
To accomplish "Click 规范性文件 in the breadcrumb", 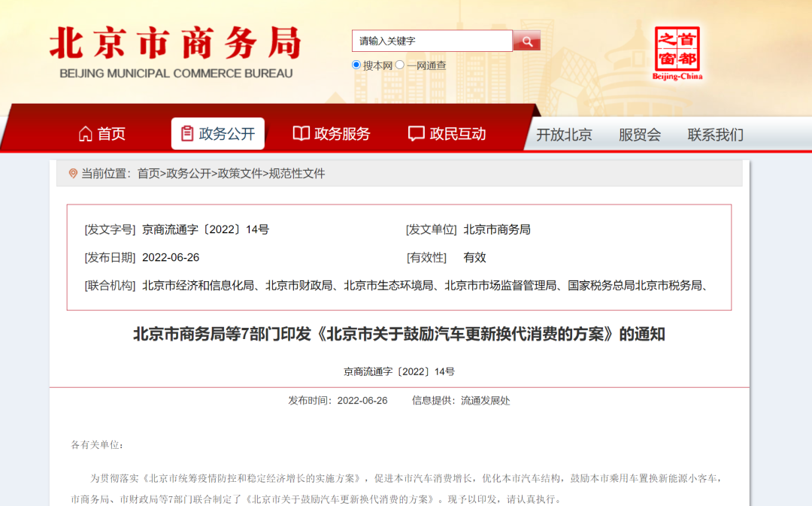I will pos(297,174).
